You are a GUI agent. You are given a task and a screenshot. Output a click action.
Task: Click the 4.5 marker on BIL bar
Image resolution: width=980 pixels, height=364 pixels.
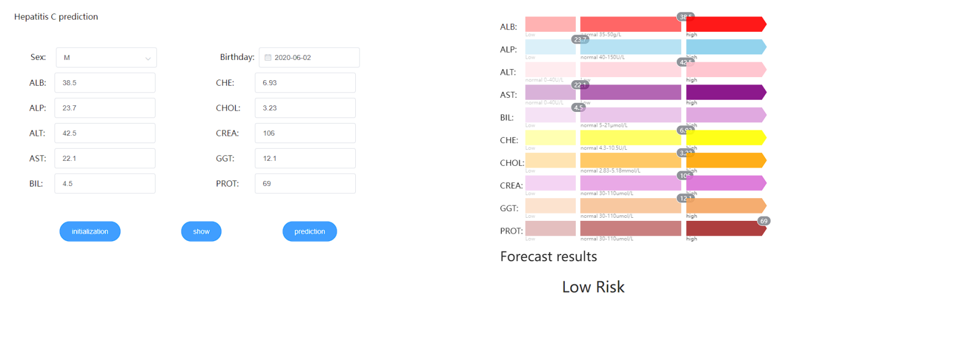click(x=578, y=108)
